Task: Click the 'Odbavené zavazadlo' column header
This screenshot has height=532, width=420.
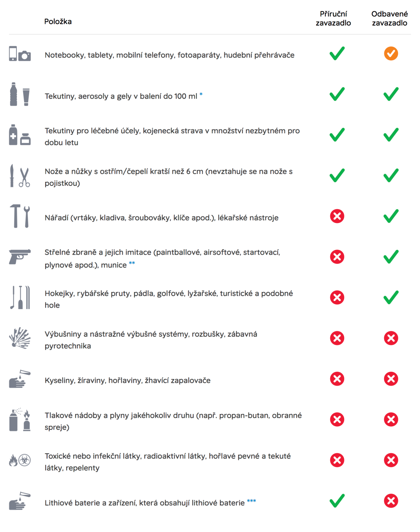Action: point(390,19)
